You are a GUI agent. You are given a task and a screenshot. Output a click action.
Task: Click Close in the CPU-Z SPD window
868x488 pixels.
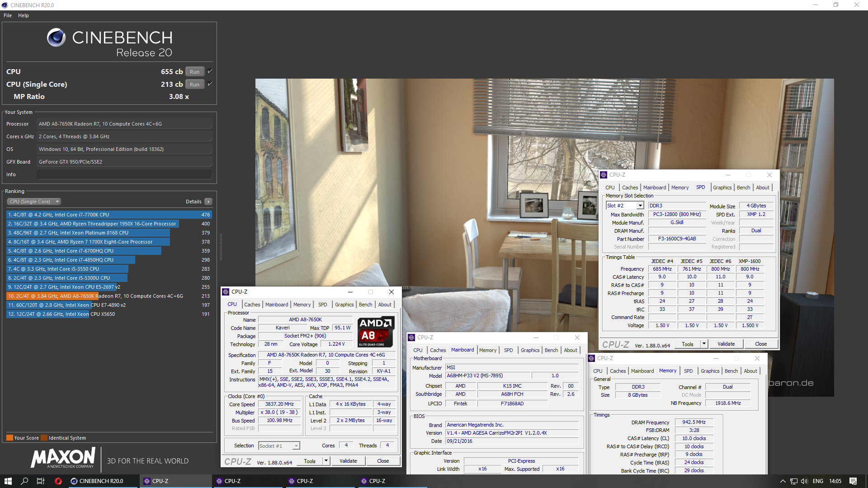pos(761,344)
